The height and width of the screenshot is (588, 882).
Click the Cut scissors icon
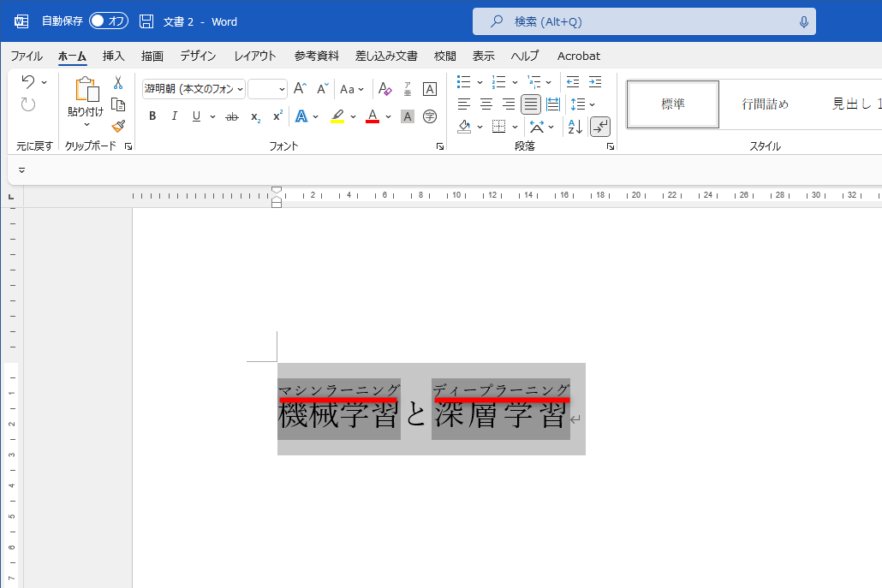point(118,82)
